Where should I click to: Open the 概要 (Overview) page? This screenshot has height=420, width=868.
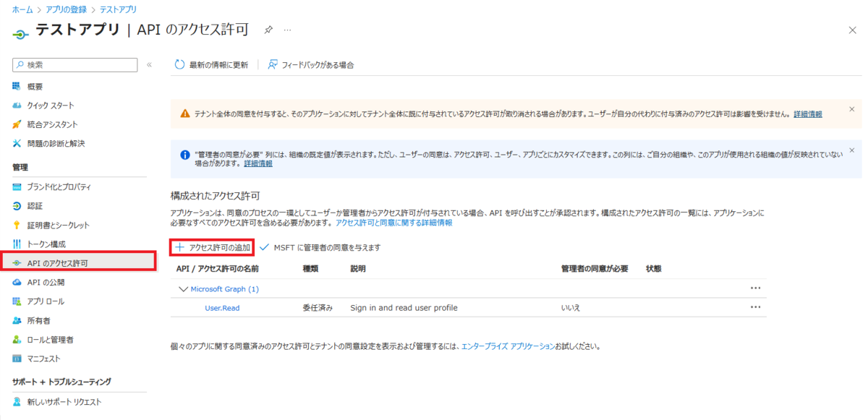[x=36, y=85]
